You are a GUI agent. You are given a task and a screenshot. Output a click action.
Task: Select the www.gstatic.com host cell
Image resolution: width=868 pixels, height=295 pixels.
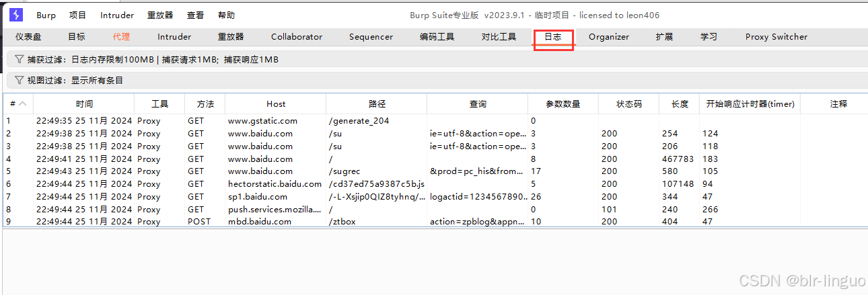pyautogui.click(x=276, y=121)
